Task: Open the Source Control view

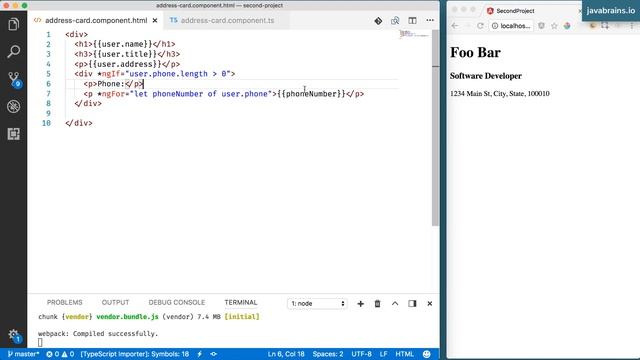Action: pos(13,79)
